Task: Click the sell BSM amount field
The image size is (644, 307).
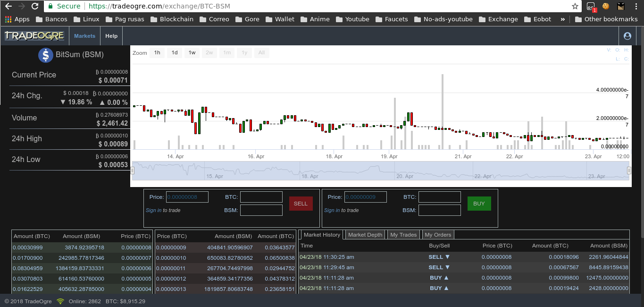Action: 261,210
